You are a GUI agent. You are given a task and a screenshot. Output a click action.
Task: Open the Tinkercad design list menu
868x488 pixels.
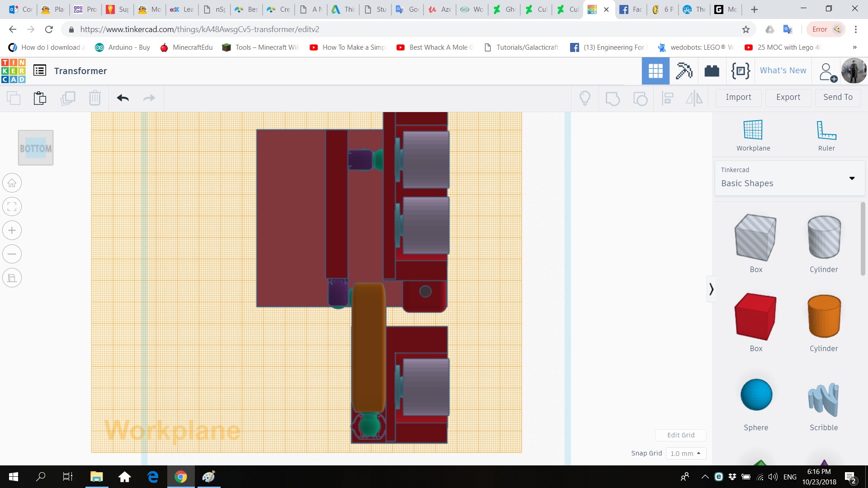[40, 70]
